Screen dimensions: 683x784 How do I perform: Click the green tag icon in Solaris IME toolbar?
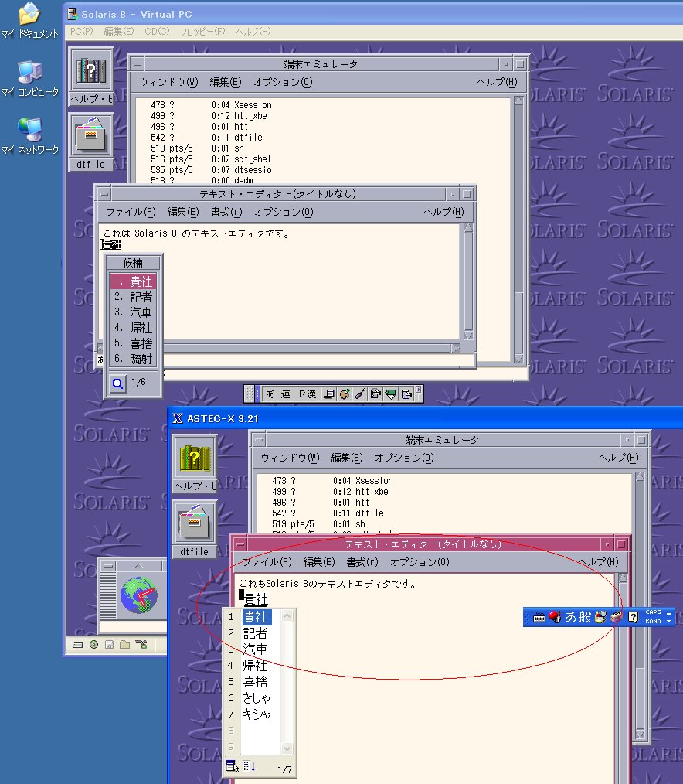(391, 394)
